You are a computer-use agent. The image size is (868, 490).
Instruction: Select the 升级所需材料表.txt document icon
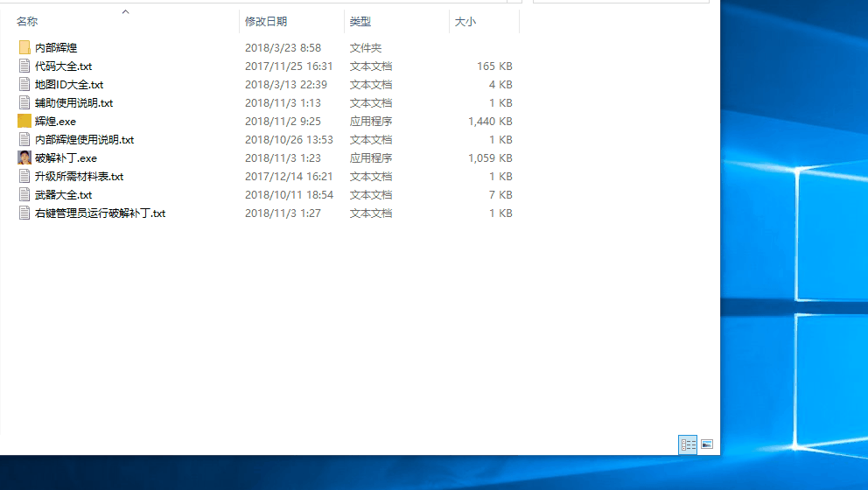pos(24,177)
